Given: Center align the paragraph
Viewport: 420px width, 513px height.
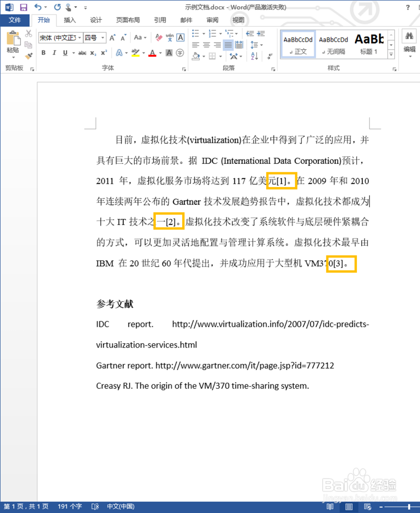Looking at the screenshot, I should (x=206, y=45).
